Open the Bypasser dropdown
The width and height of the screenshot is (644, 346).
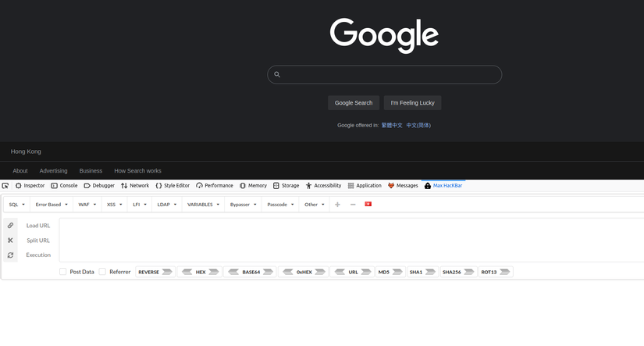[243, 204]
